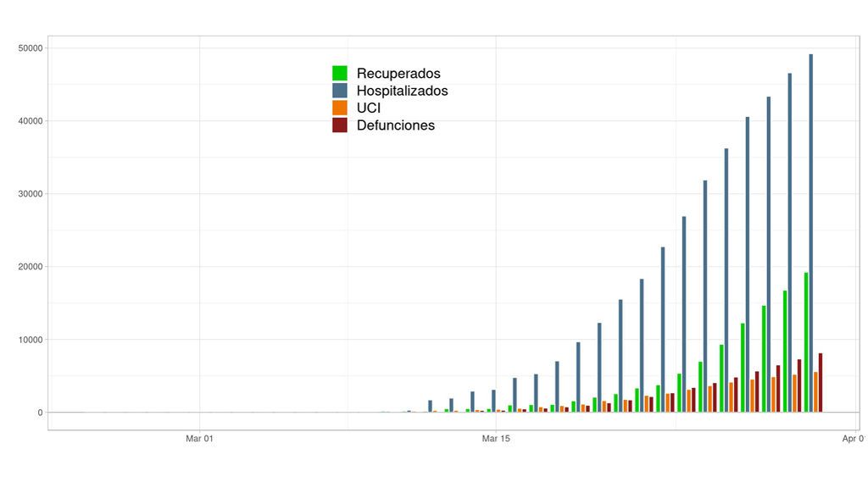Click the '50000' y-axis label
Image resolution: width=868 pixels, height=488 pixels.
[x=31, y=48]
